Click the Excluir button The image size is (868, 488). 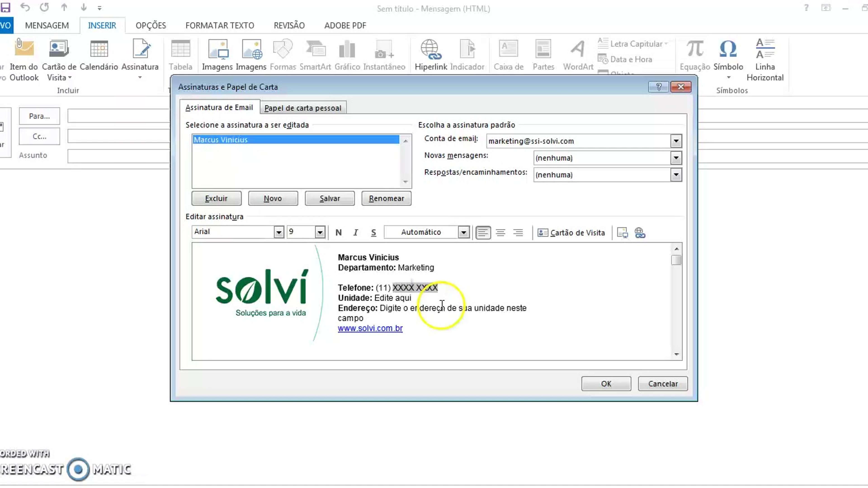pos(216,198)
